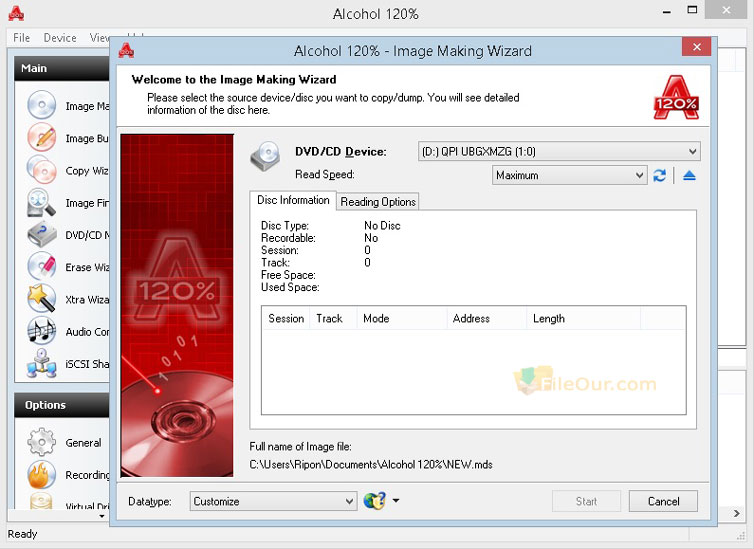Sort by Track column header
Image resolution: width=754 pixels, height=549 pixels.
(x=333, y=318)
